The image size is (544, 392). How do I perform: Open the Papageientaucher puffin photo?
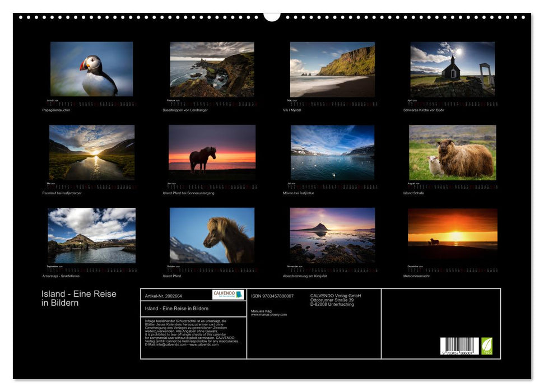pos(91,69)
